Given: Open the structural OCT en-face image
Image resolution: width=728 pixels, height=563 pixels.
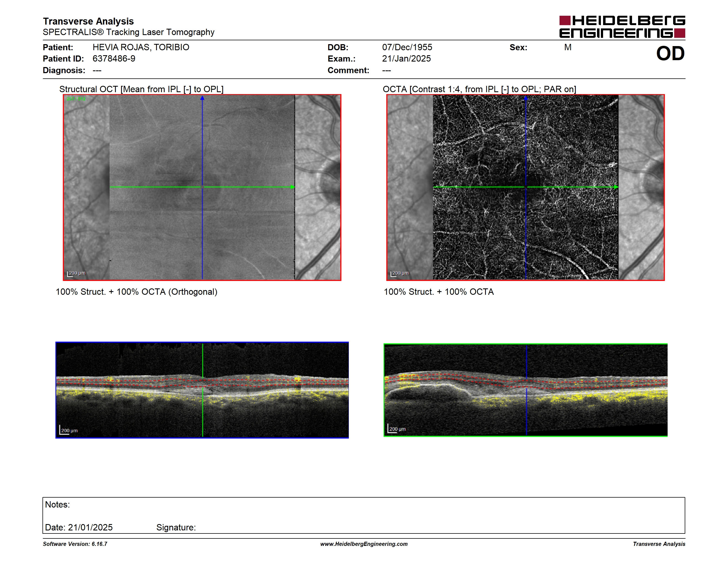Looking at the screenshot, I should click(x=202, y=187).
